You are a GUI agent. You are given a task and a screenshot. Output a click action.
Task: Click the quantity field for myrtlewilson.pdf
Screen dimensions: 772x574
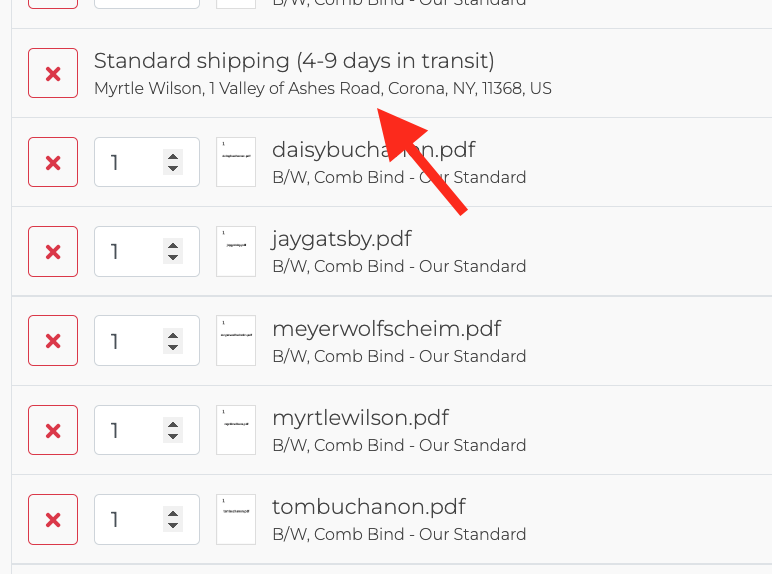pos(147,430)
